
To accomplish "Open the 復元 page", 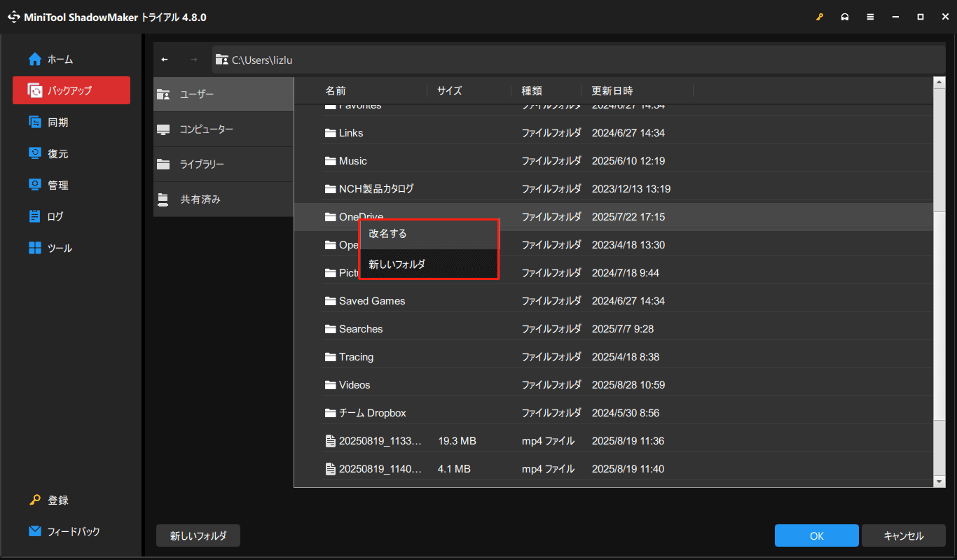I will tap(71, 153).
